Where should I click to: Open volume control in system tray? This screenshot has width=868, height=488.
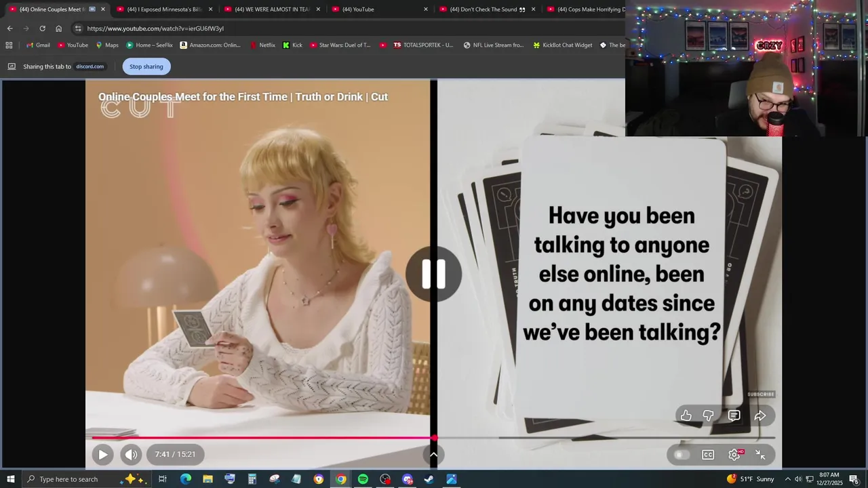click(x=798, y=479)
